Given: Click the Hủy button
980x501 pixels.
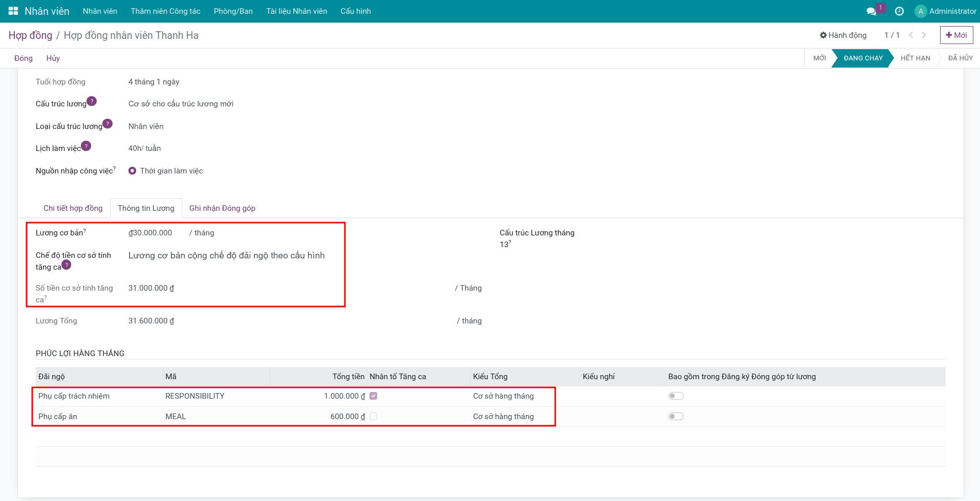Looking at the screenshot, I should [53, 58].
